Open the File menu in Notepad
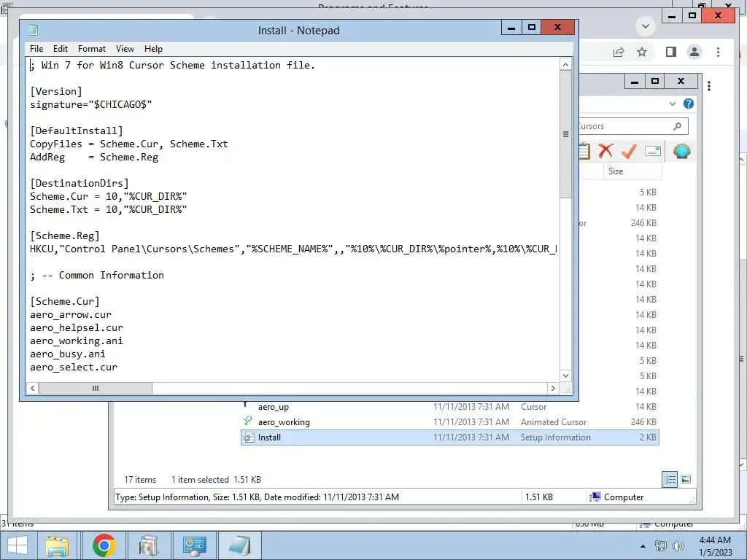The height and width of the screenshot is (560, 747). point(36,49)
